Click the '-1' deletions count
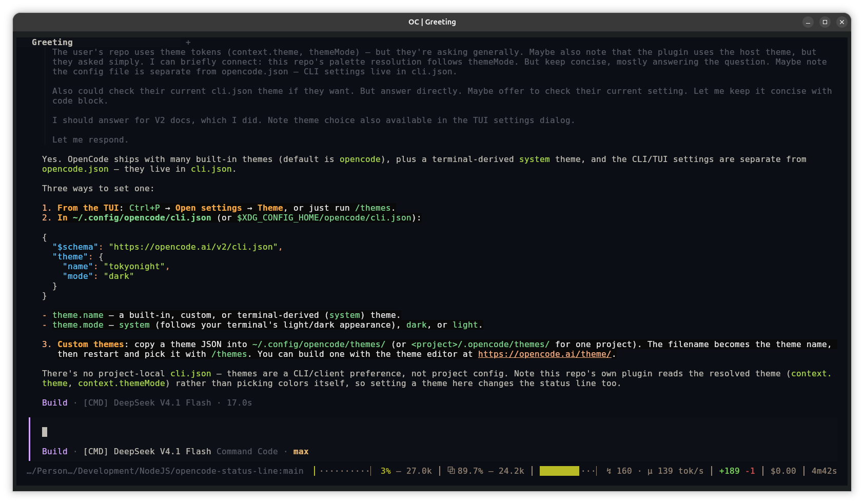The width and height of the screenshot is (864, 504). [x=750, y=471]
